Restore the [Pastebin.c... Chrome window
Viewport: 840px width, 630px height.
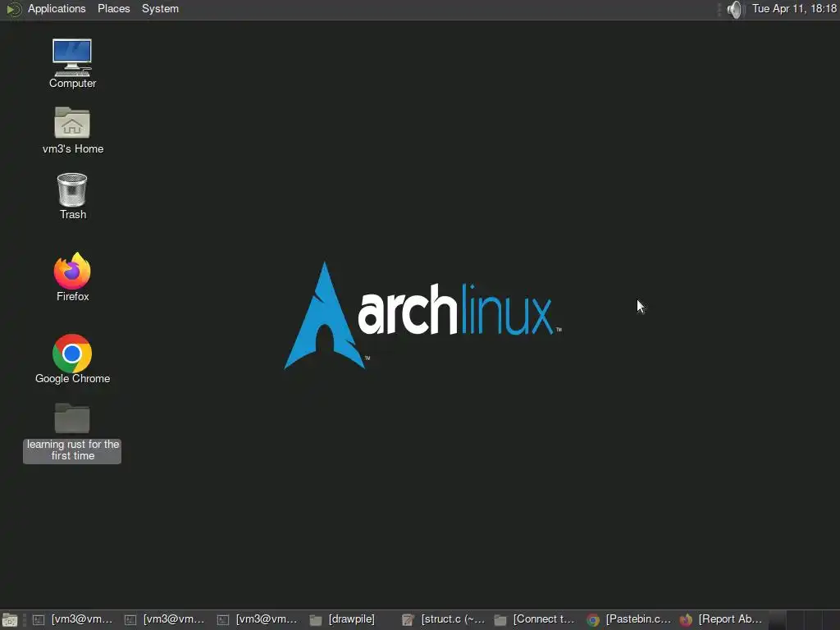pyautogui.click(x=629, y=619)
